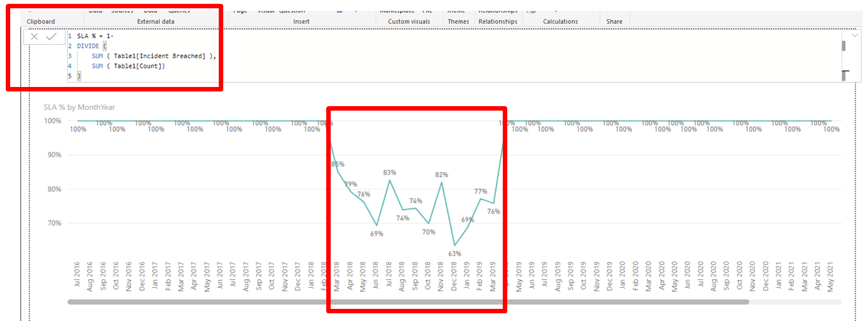Viewport: 868px width, 321px height.
Task: Click the May 2021 axis label
Action: (x=832, y=277)
